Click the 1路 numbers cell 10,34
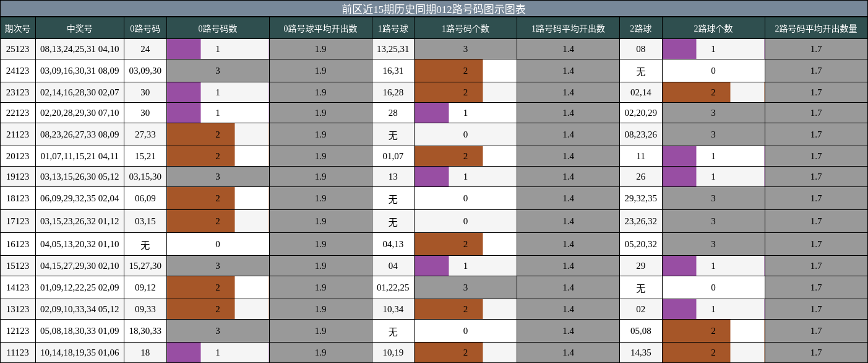This screenshot has height=363, width=868. click(x=393, y=309)
